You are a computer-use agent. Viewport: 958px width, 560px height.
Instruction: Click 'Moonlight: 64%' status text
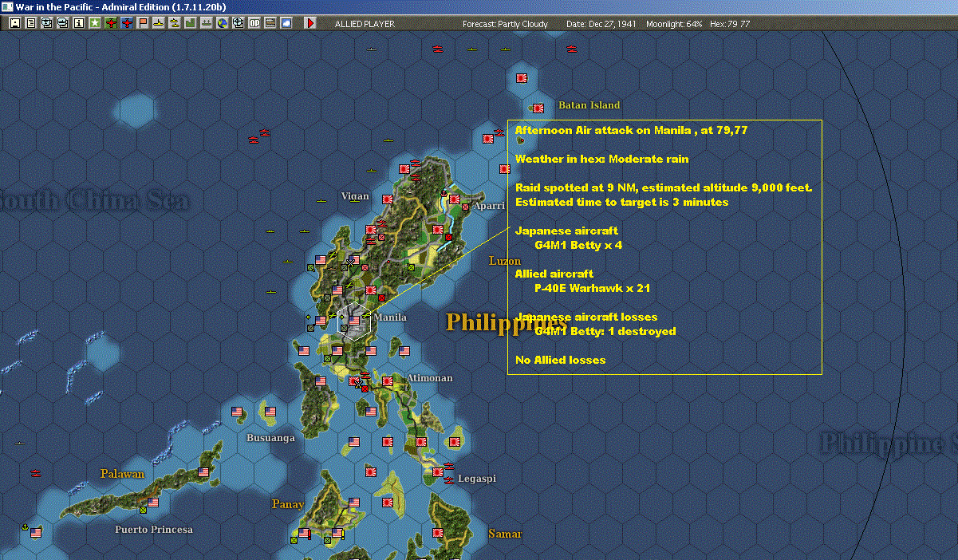click(674, 24)
